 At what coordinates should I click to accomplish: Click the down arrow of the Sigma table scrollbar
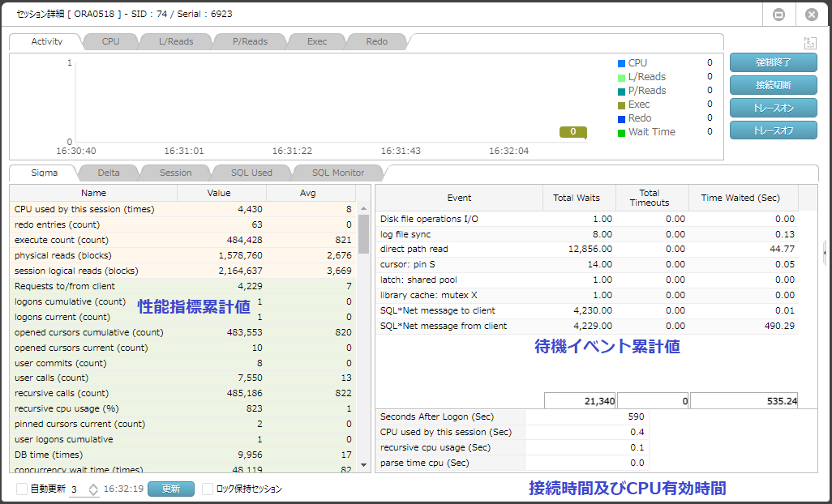coord(363,465)
